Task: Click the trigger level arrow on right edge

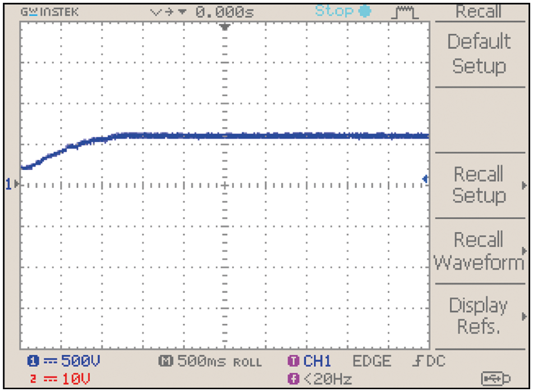Action: tap(425, 179)
